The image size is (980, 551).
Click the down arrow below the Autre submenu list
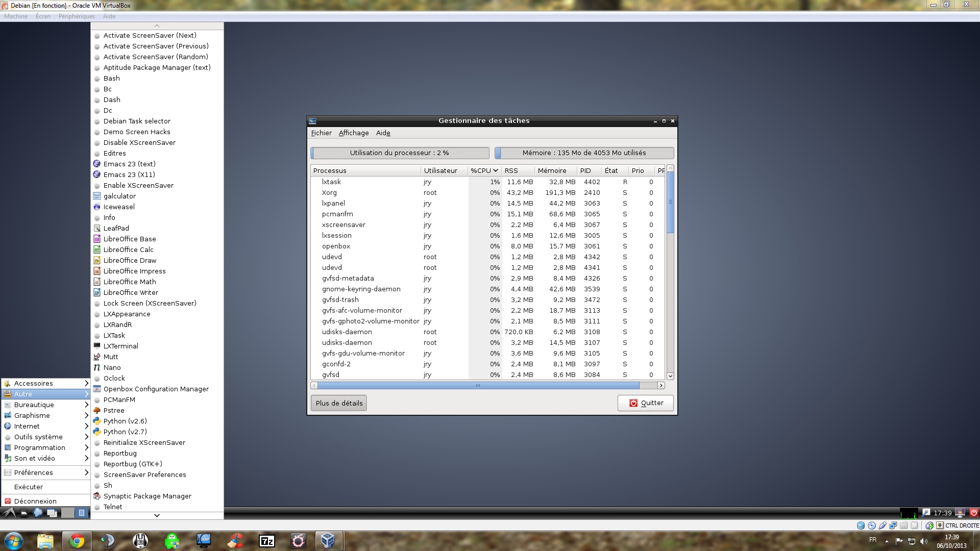tap(157, 515)
